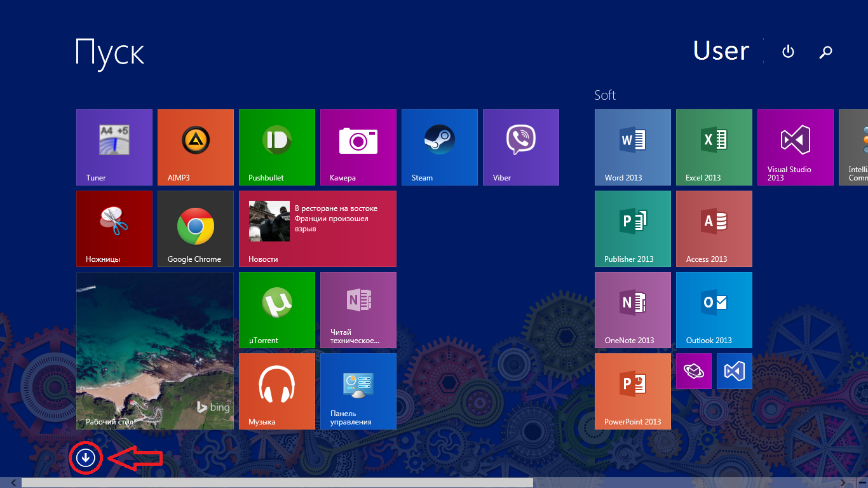Screen dimensions: 868x488
Task: Open OneNote 2013 tile
Action: [633, 310]
